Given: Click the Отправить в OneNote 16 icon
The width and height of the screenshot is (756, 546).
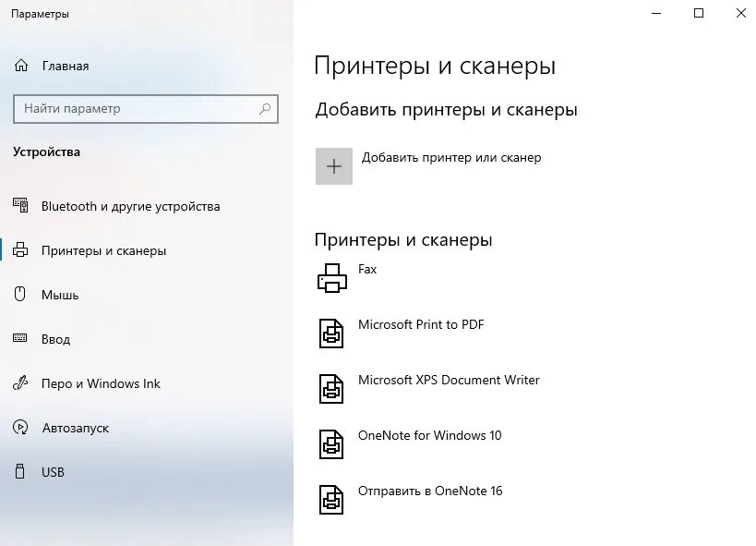Looking at the screenshot, I should (x=331, y=500).
